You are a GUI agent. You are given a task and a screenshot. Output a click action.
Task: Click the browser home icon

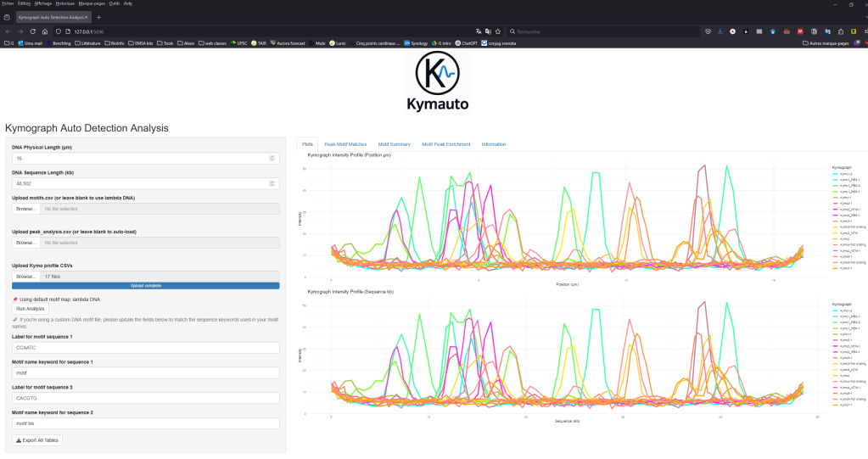[x=45, y=31]
